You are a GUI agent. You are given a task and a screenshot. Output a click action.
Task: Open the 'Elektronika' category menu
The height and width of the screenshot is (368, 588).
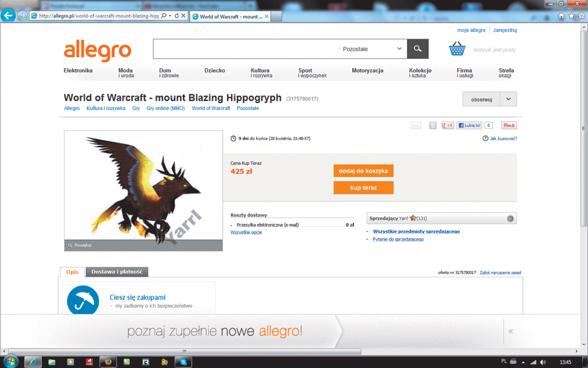point(78,71)
